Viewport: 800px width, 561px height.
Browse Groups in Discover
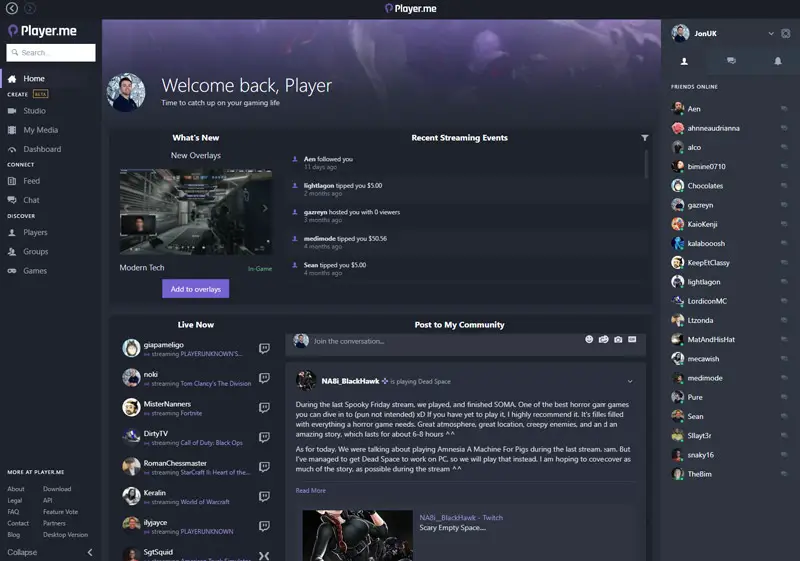click(x=35, y=251)
